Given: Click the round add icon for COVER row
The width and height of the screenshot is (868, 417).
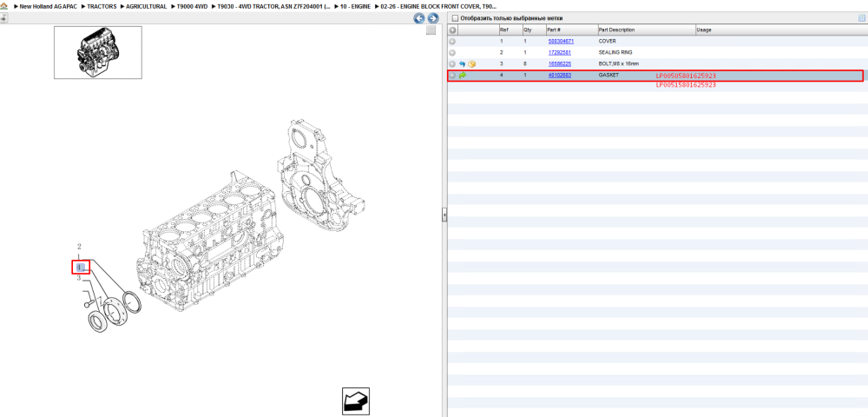Looking at the screenshot, I should coord(452,42).
